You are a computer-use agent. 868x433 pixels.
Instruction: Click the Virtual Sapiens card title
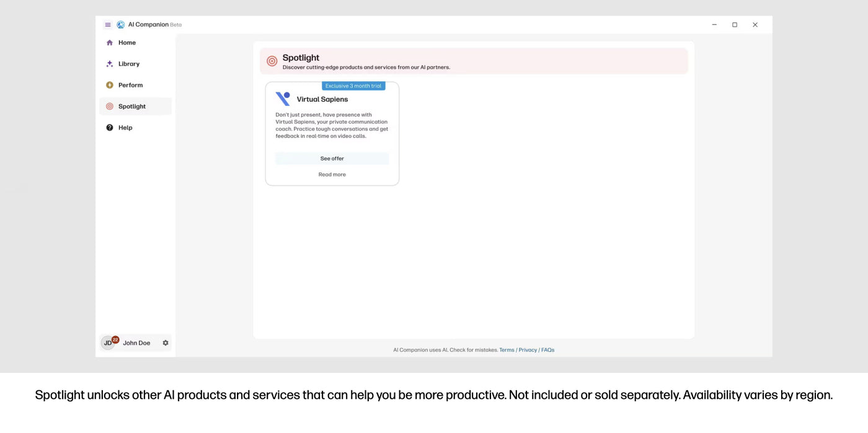point(322,99)
